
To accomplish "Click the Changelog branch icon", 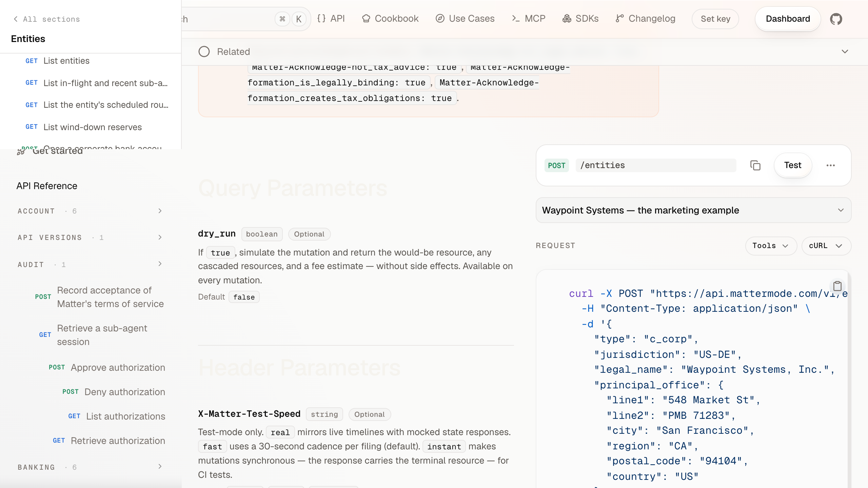I will coord(620,18).
